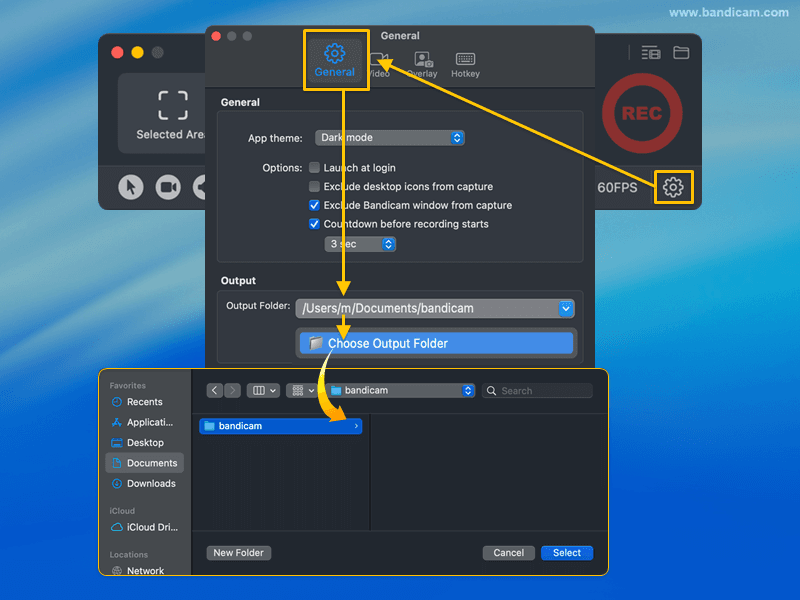Uncheck Countdown before recording starts
The height and width of the screenshot is (600, 800).
pos(314,224)
